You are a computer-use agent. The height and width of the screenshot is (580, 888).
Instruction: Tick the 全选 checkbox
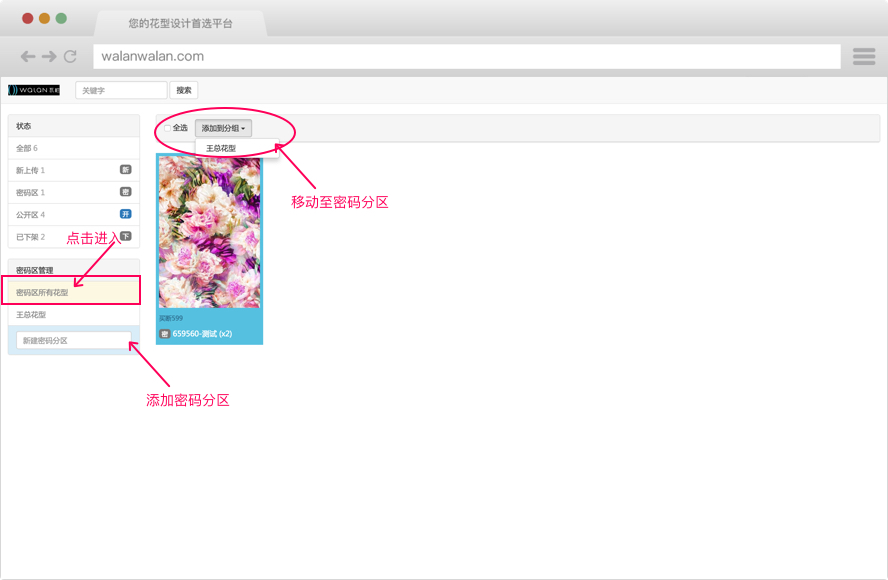pos(167,128)
